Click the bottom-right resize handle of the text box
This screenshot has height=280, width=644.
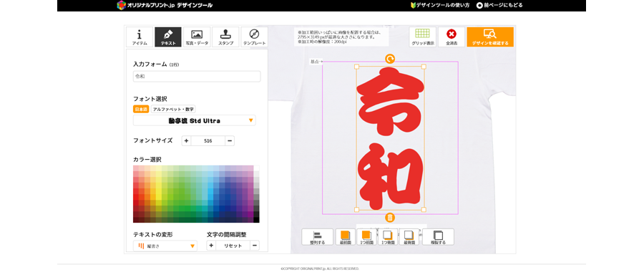(424, 210)
